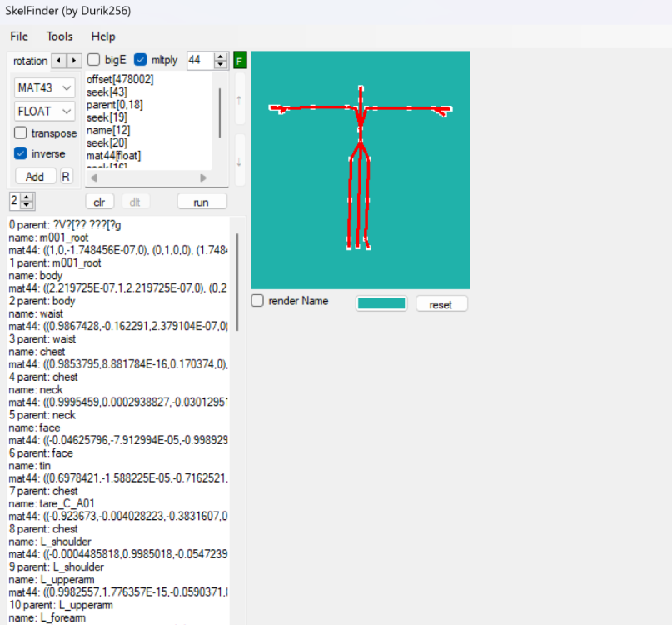This screenshot has width=672, height=625.
Task: Click the left rotation arrow
Action: pos(57,60)
